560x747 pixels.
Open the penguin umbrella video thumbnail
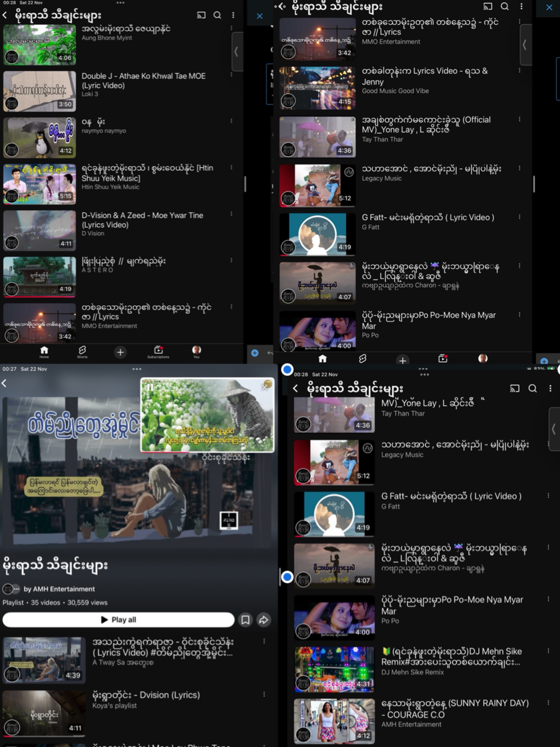point(40,138)
